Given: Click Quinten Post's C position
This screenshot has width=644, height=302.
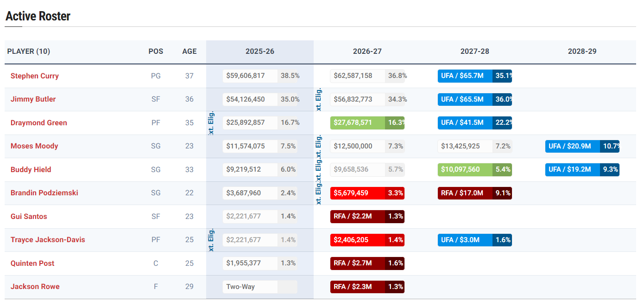Looking at the screenshot, I should [156, 263].
